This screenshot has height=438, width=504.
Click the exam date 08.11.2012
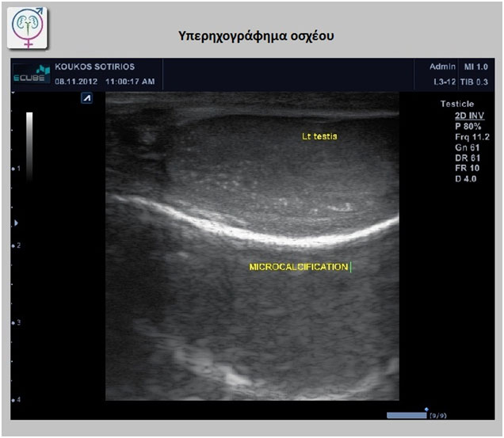click(x=76, y=82)
